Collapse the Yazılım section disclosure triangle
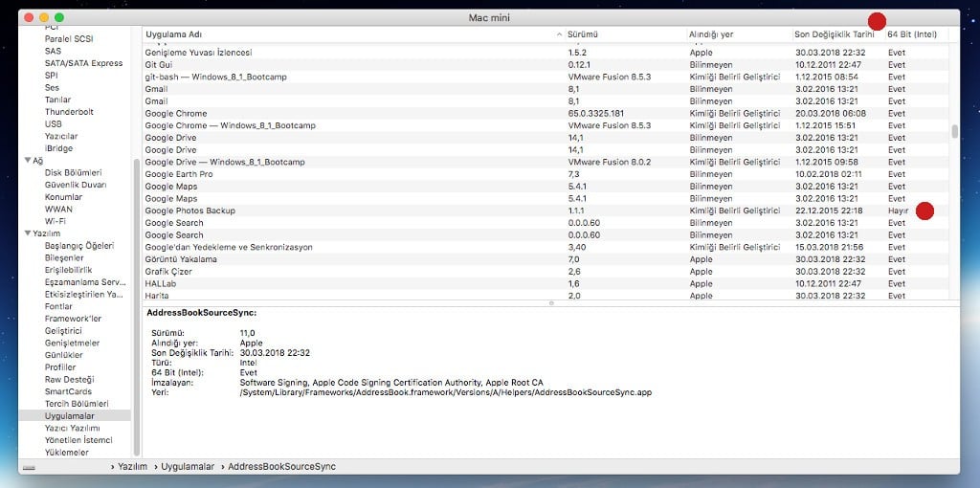Screen dimensions: 980x488 [x=29, y=233]
